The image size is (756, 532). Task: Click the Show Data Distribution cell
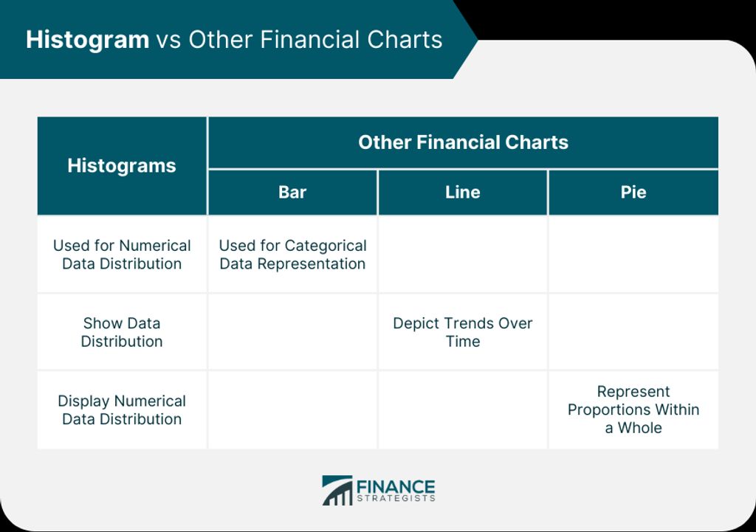click(122, 332)
